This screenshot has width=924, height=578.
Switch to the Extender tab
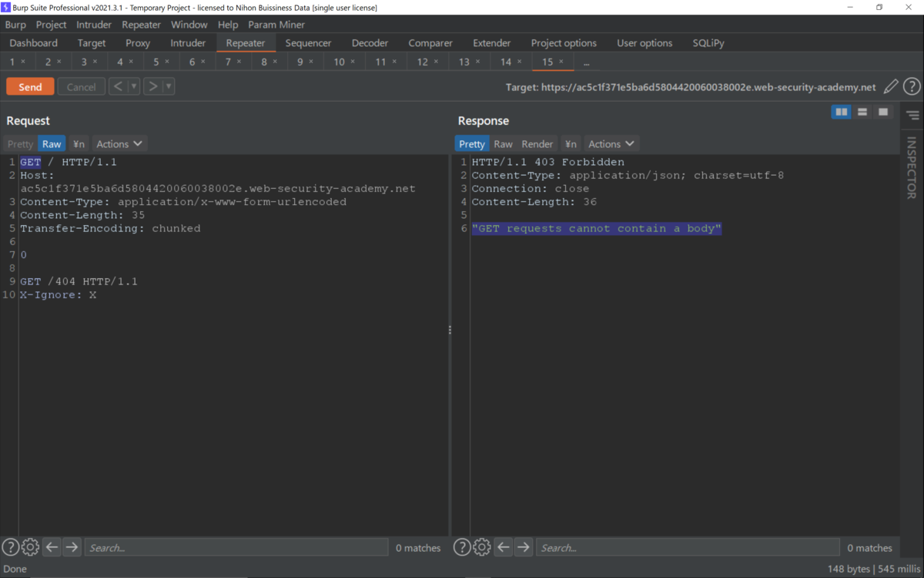point(492,43)
